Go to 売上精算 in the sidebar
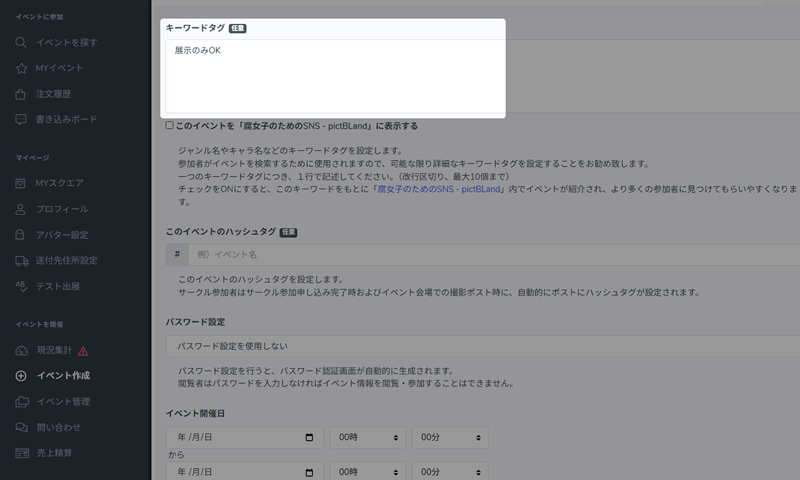The height and width of the screenshot is (480, 800). pyautogui.click(x=54, y=453)
